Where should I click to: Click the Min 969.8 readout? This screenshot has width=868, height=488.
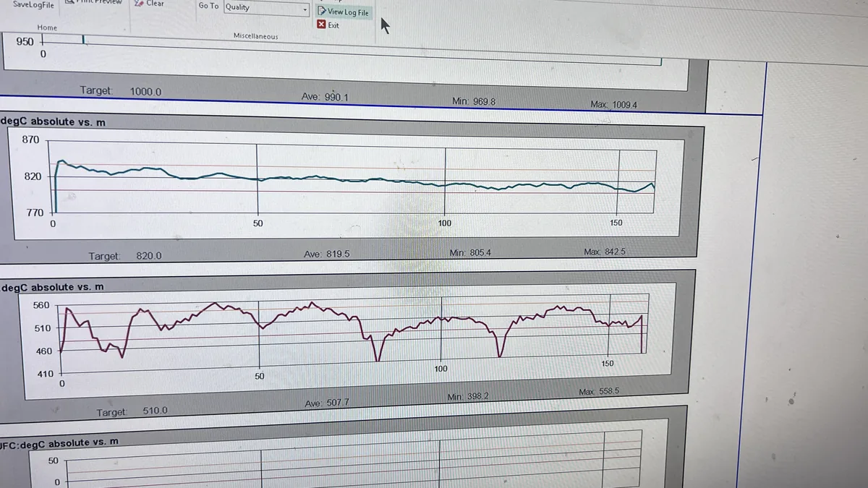coord(474,102)
